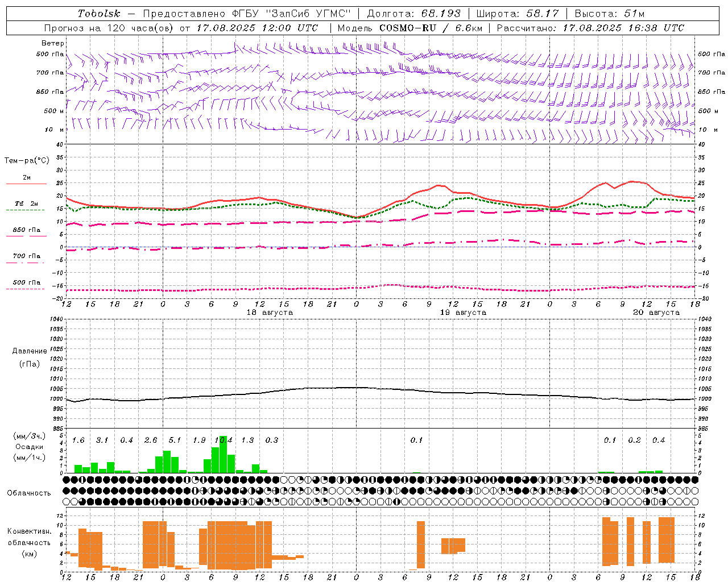Screen dimensions: 728x582
Task: Click the "Высота: 51м" header field
Action: [609, 14]
